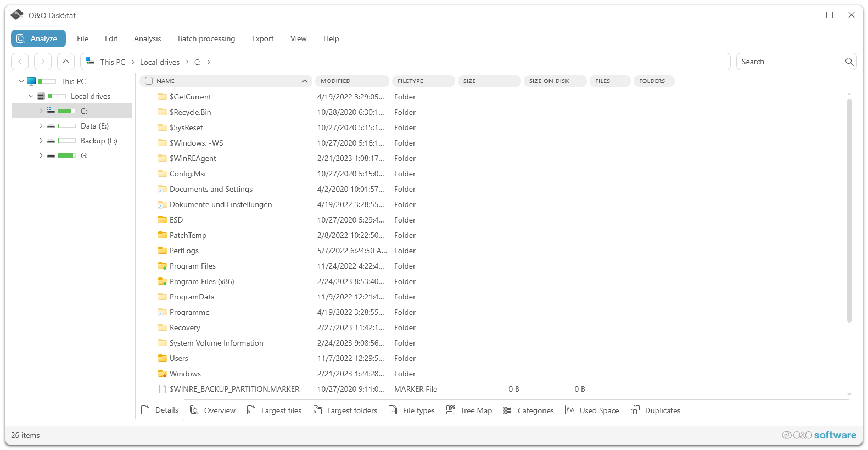
Task: Collapse the Local drives tree node
Action: pos(31,96)
